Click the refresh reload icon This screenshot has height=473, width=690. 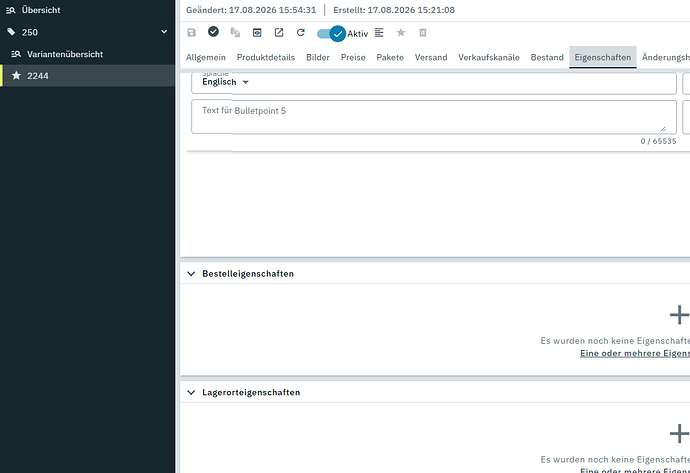(x=301, y=33)
